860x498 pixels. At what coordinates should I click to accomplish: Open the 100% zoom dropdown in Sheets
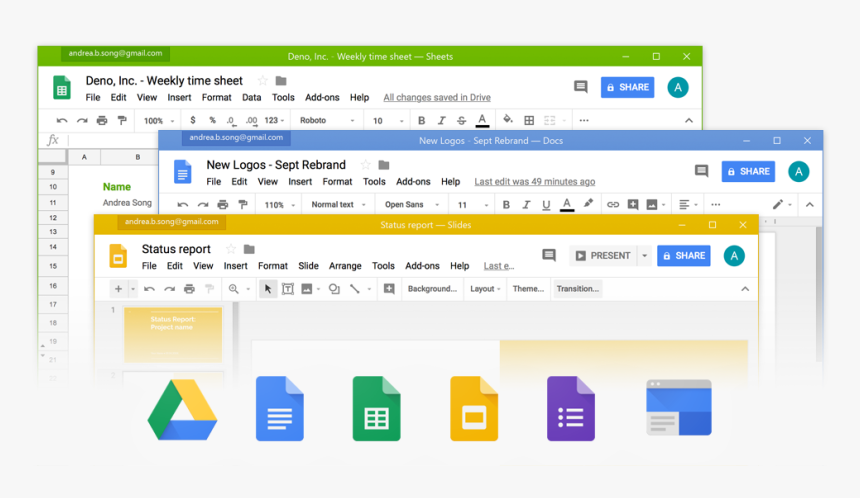pos(159,121)
